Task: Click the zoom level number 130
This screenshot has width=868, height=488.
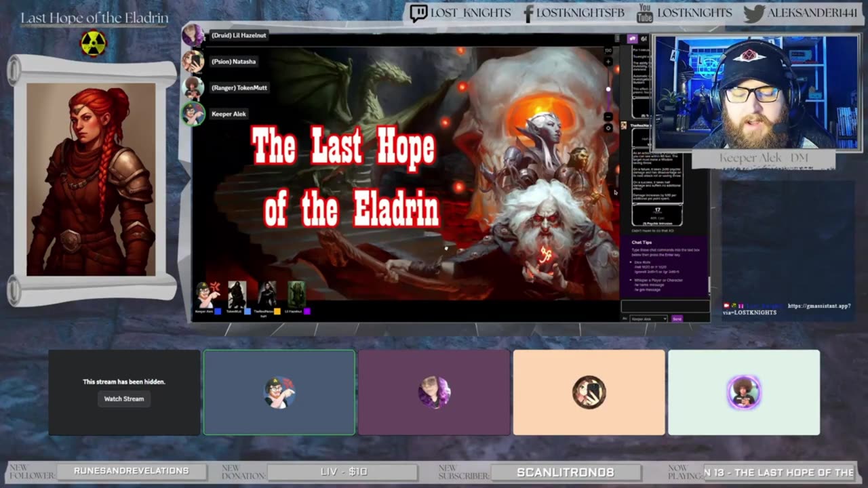Action: (608, 50)
